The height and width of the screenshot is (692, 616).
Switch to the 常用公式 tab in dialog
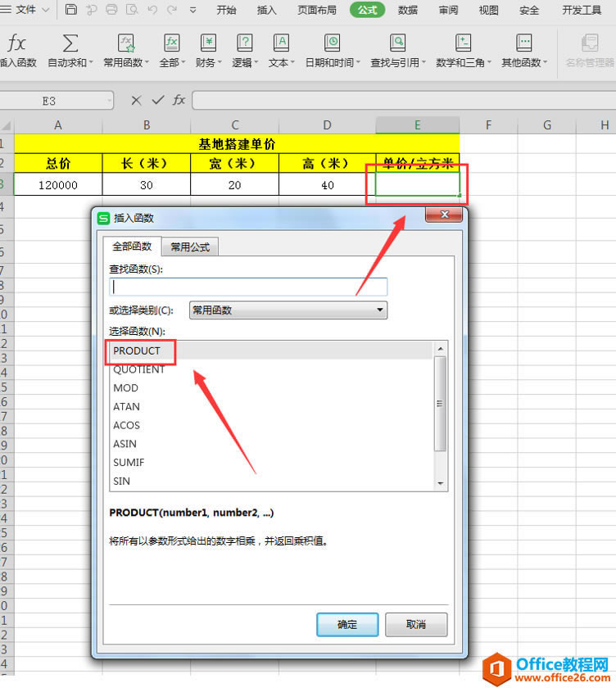pos(190,247)
